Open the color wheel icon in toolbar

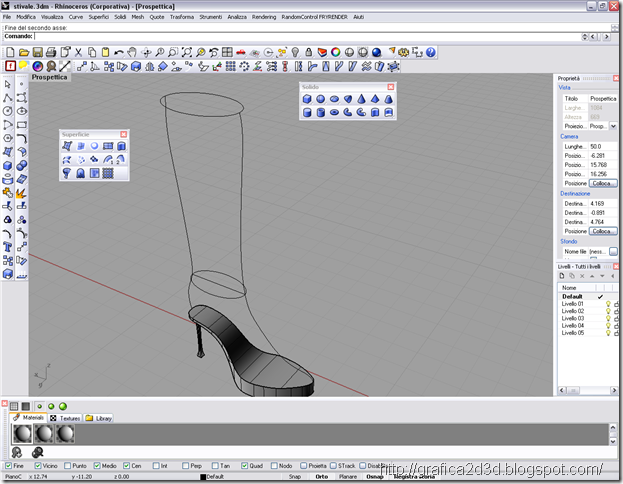click(x=336, y=52)
